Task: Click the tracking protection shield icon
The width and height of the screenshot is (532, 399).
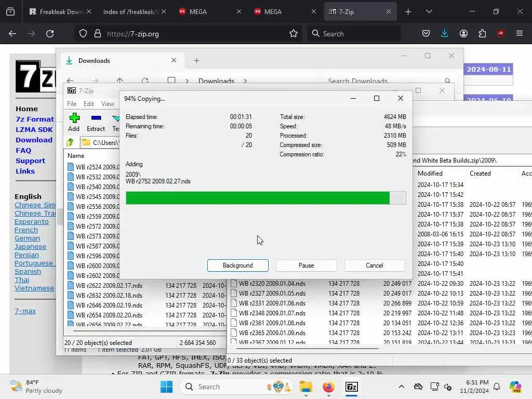Action: 83,34
